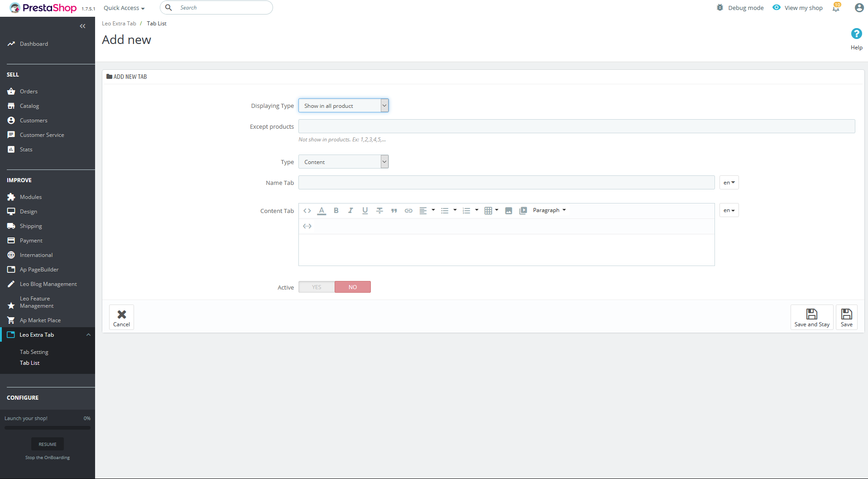868x479 pixels.
Task: Open the source code editor icon
Action: [x=307, y=210]
